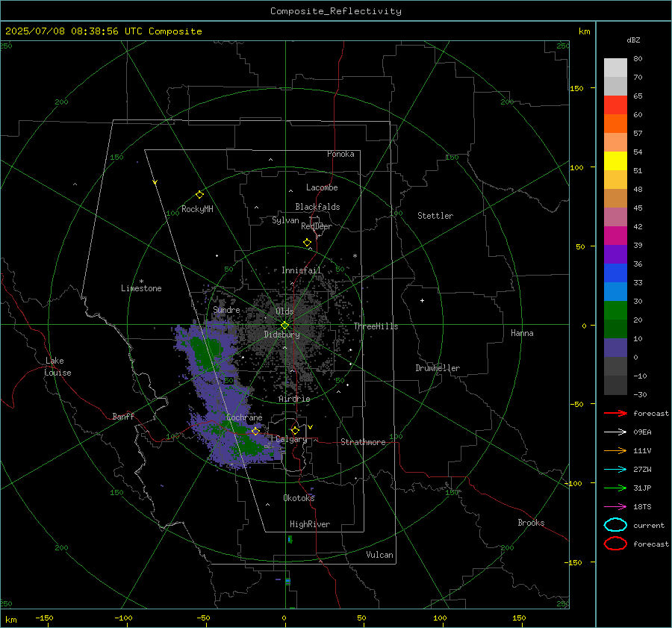Click the red swatch below 65 dBZ

coord(615,105)
